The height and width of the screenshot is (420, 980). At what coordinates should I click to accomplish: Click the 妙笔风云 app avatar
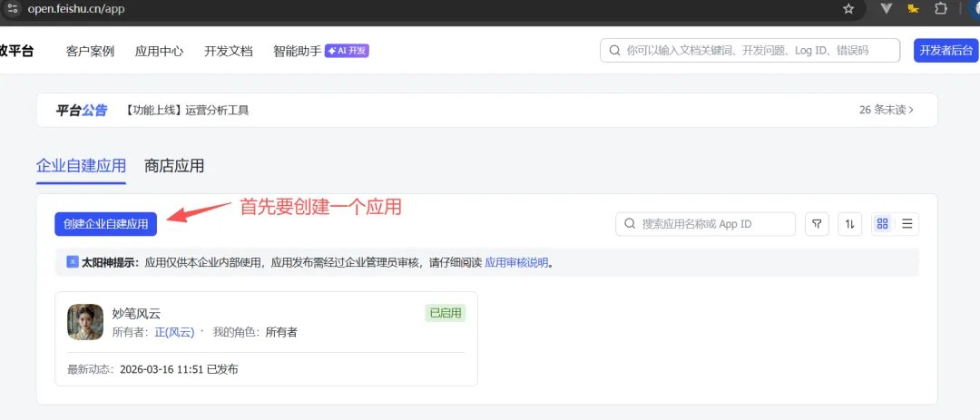pyautogui.click(x=85, y=322)
